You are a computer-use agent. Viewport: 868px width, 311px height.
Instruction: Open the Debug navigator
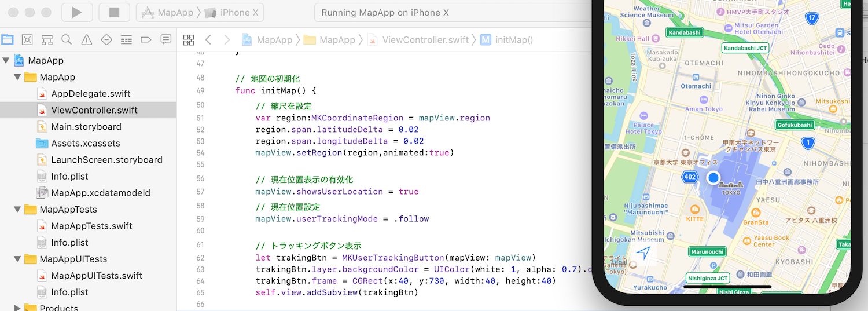click(126, 39)
